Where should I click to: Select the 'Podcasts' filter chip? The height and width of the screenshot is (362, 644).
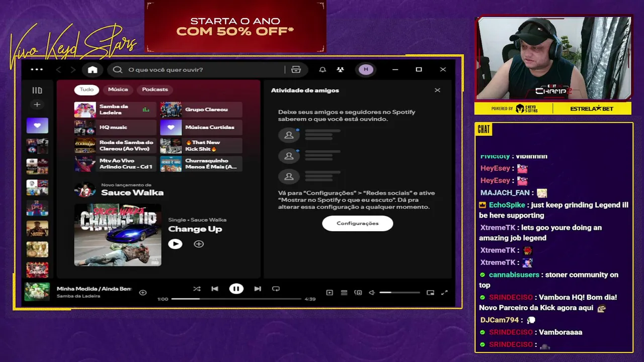pos(155,89)
